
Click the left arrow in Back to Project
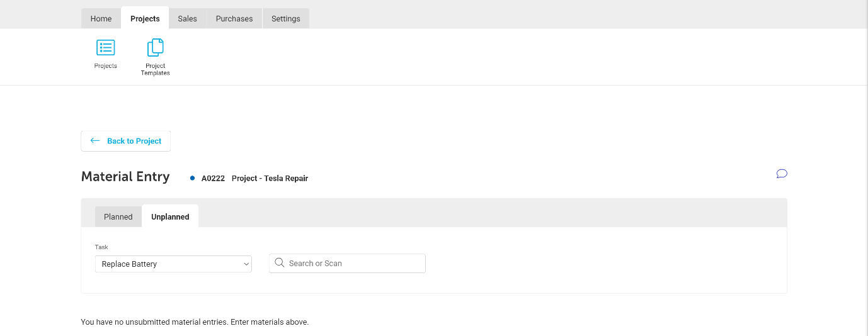click(x=95, y=141)
